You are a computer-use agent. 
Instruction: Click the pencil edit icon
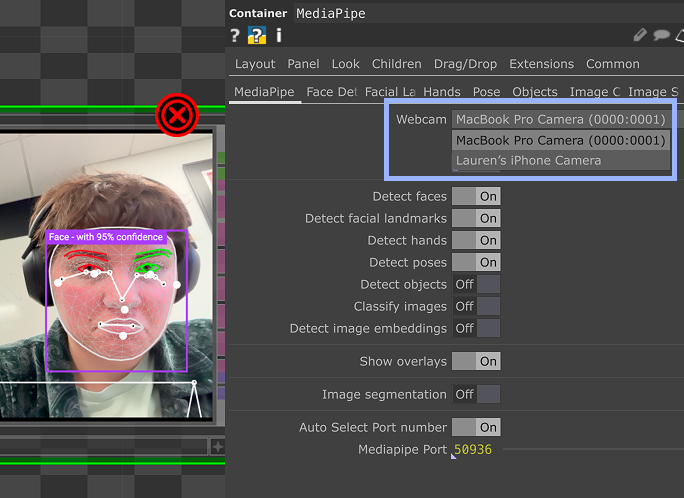[x=640, y=35]
